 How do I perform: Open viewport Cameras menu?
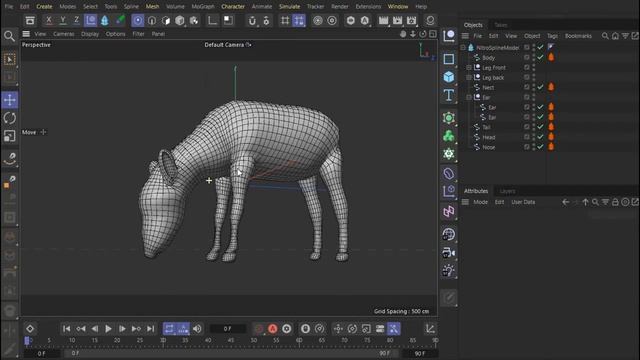64,34
